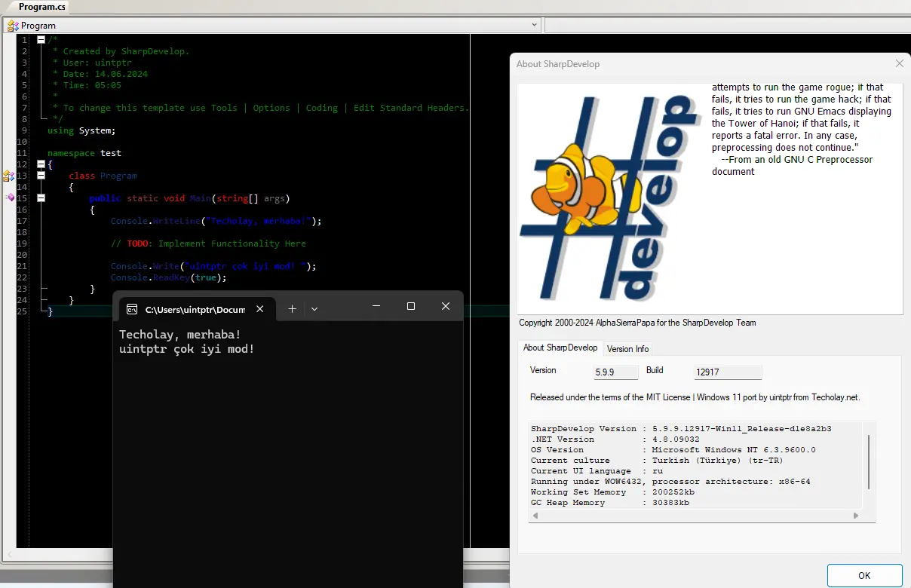Maximize the terminal console window
911x588 pixels.
pyautogui.click(x=411, y=306)
